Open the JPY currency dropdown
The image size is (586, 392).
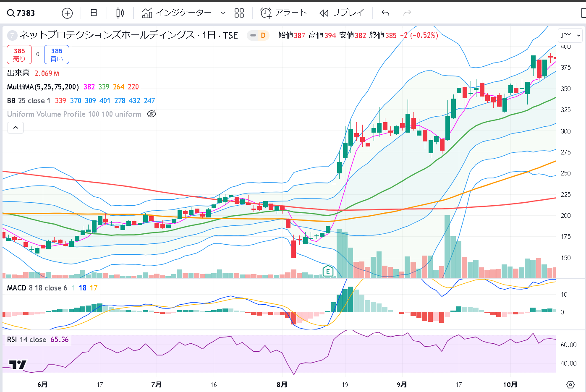point(570,35)
